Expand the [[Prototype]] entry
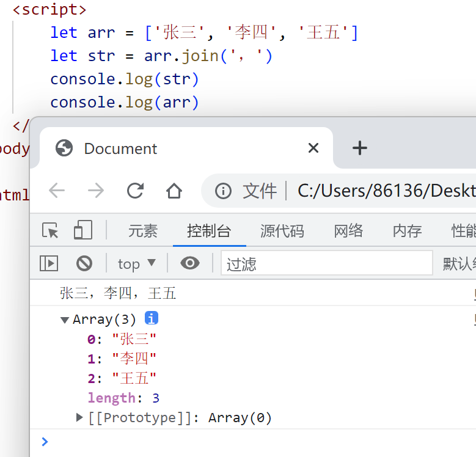The height and width of the screenshot is (457, 476). click(x=79, y=417)
